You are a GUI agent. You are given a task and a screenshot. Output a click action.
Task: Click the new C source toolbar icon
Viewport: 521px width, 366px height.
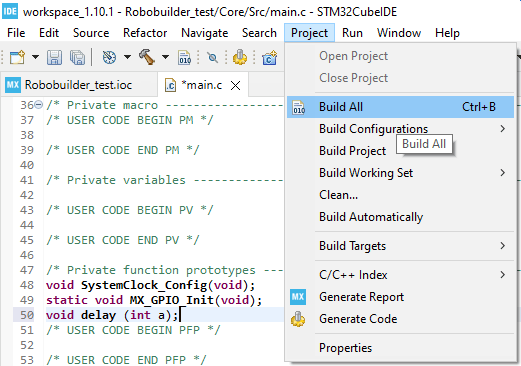click(x=269, y=58)
